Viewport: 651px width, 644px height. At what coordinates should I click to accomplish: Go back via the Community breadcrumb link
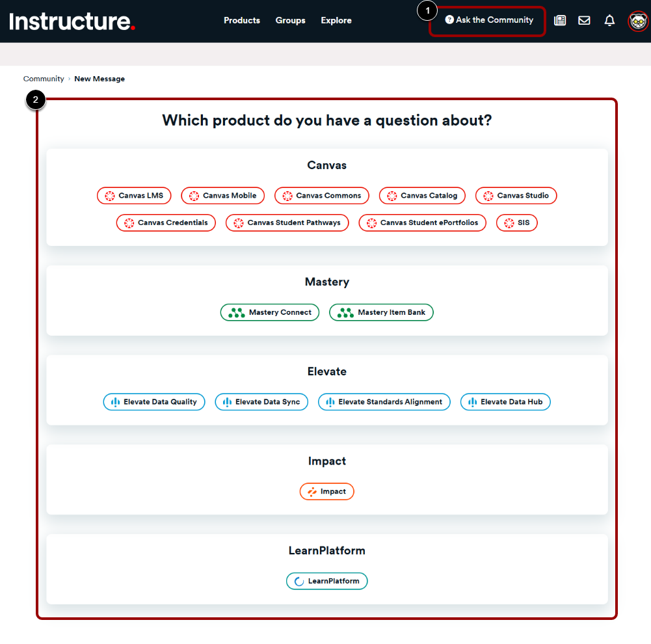coord(44,78)
